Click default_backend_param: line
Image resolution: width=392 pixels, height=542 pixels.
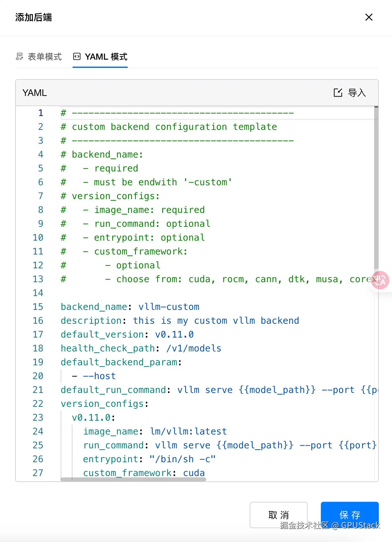point(121,362)
